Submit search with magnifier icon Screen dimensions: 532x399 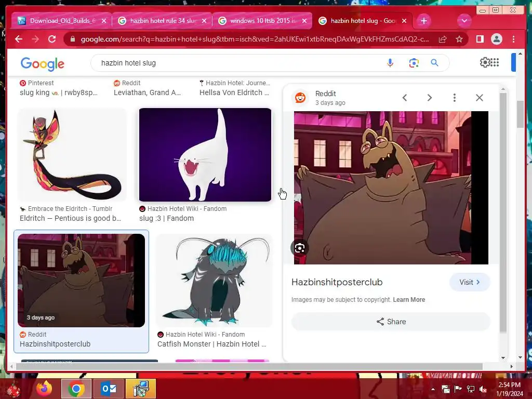pos(435,63)
